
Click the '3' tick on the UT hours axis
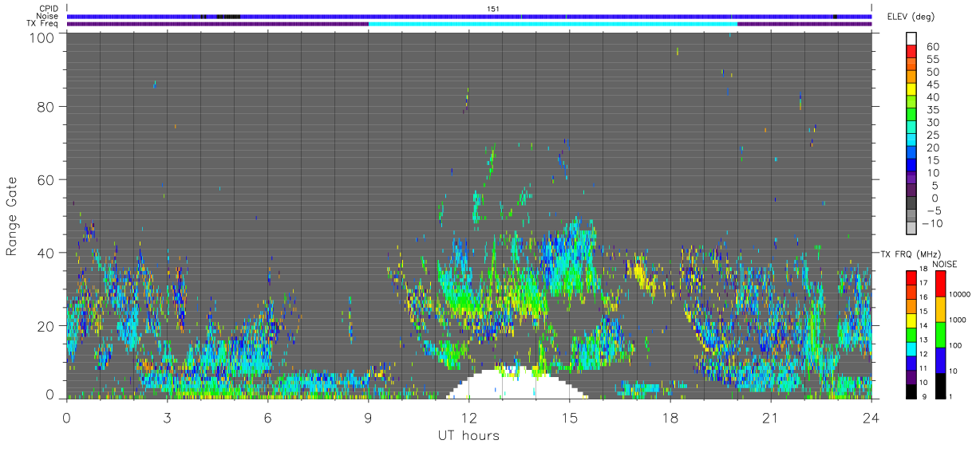[168, 418]
